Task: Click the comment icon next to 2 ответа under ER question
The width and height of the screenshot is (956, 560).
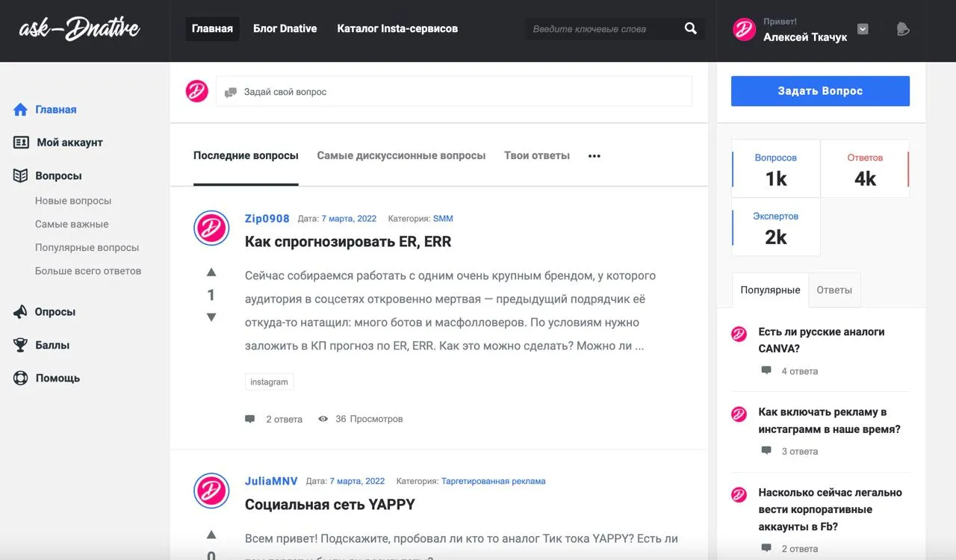Action: [250, 419]
